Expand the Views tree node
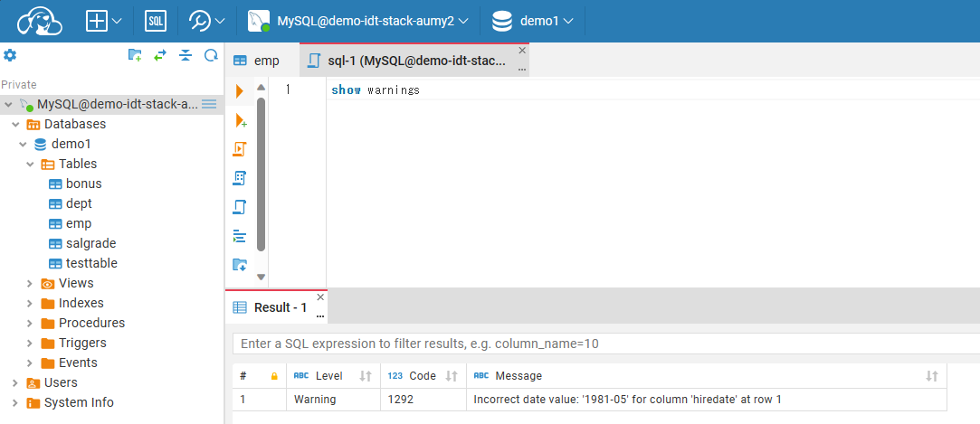 click(x=30, y=283)
